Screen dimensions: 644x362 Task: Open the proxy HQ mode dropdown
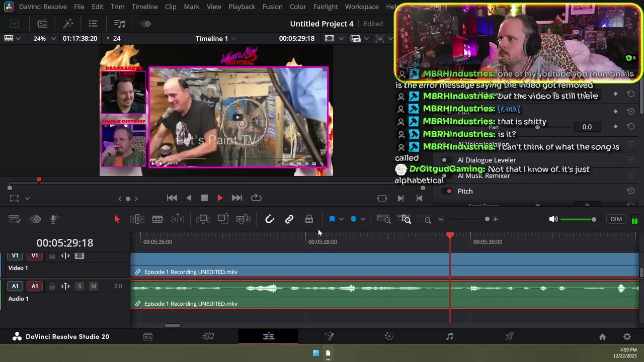(366, 39)
